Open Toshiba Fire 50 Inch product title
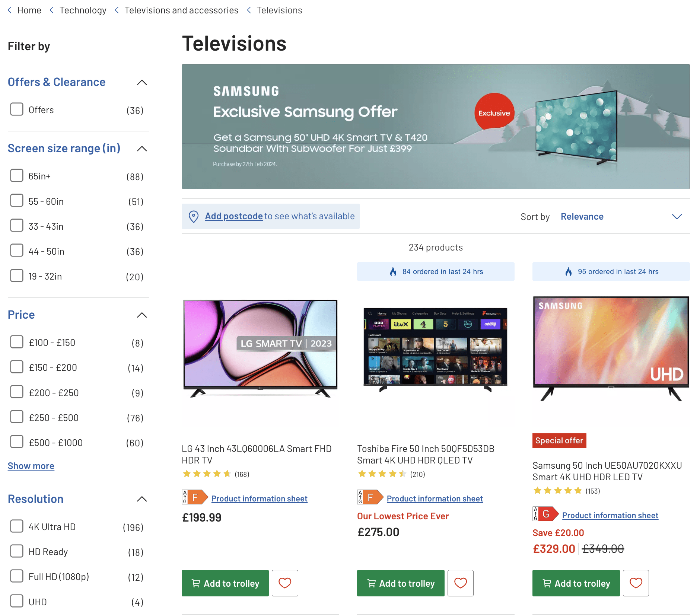Image resolution: width=700 pixels, height=615 pixels. coord(426,455)
